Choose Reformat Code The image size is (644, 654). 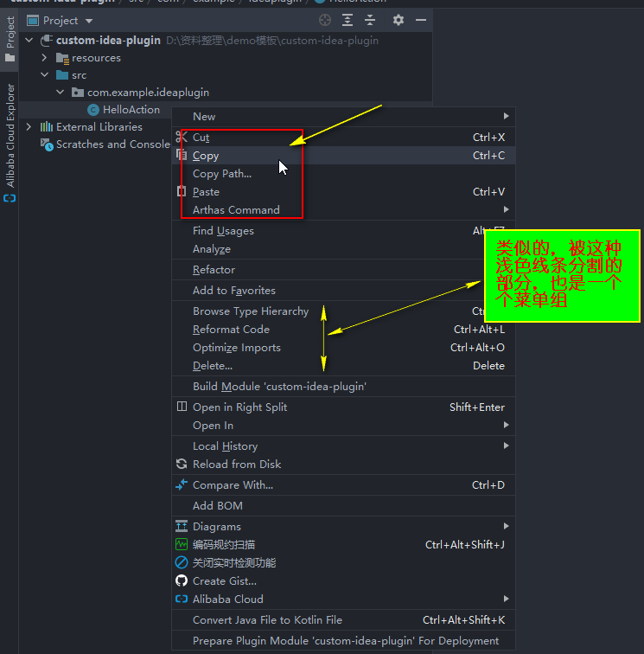coord(344,330)
